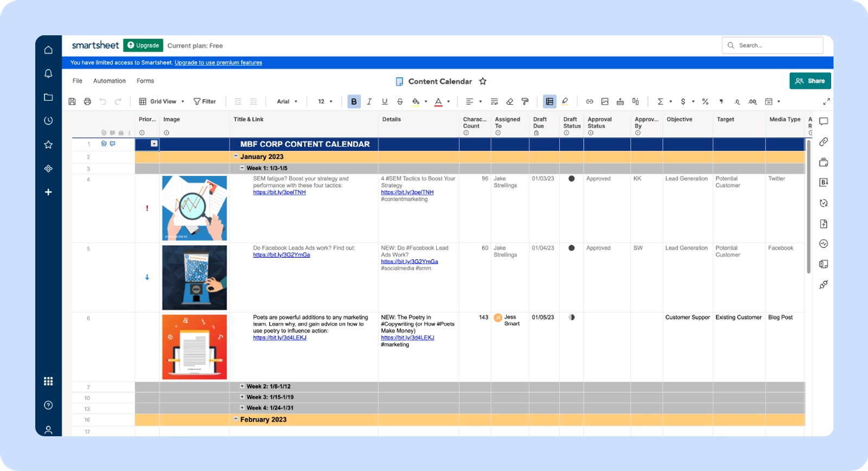Increase decimal places
The image size is (868, 471).
pyautogui.click(x=752, y=101)
